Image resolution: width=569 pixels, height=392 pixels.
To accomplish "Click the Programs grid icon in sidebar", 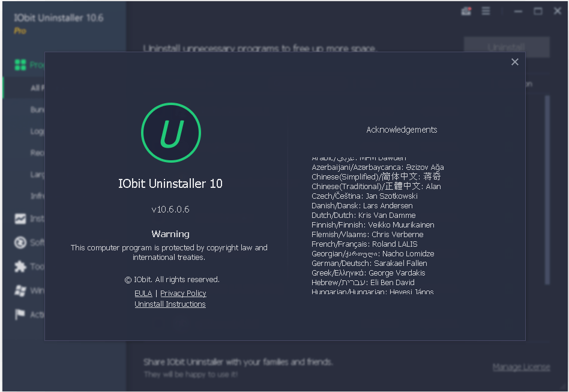I will 20,65.
